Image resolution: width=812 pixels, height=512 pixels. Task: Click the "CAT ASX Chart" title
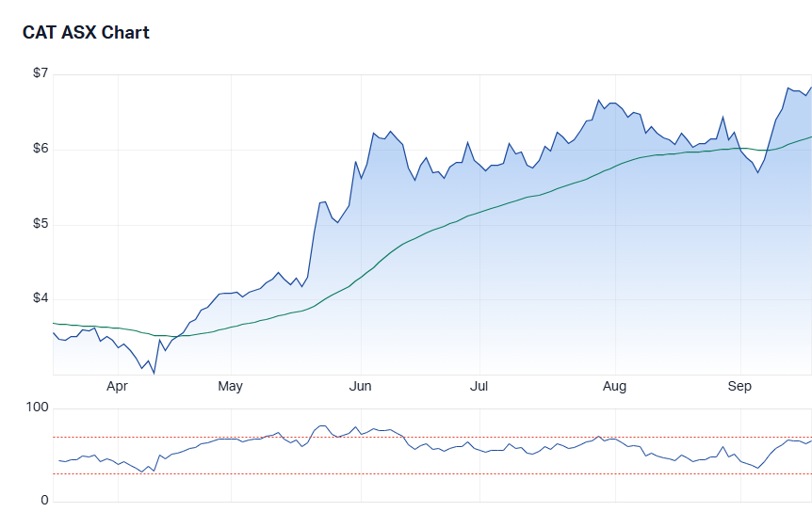[86, 33]
